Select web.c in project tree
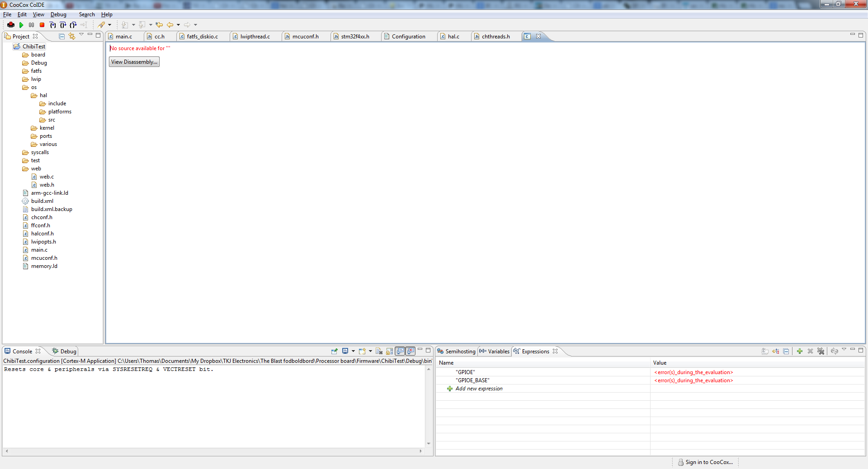Viewport: 868px width, 469px height. (x=47, y=177)
